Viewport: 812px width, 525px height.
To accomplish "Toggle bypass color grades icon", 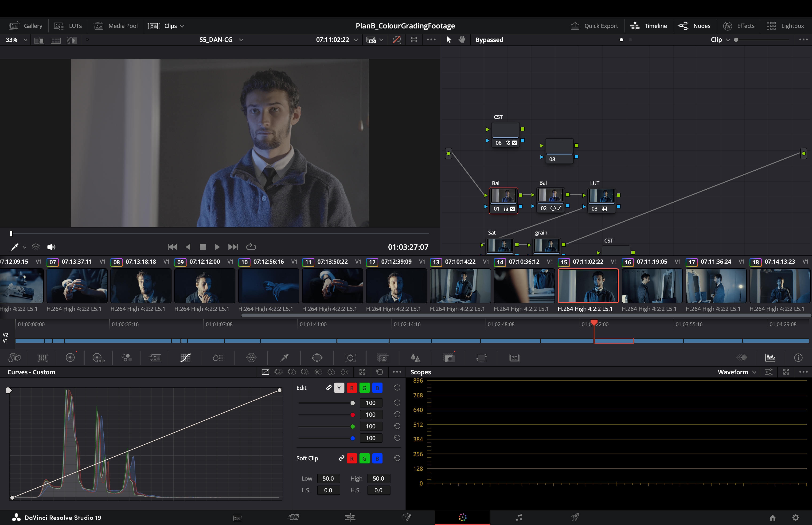I will coord(397,40).
